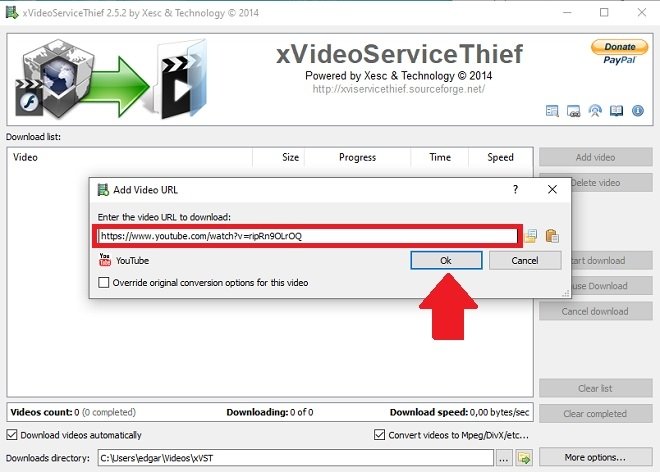Image resolution: width=660 pixels, height=472 pixels.
Task: Open the downloads folder green arrow icon
Action: [524, 458]
